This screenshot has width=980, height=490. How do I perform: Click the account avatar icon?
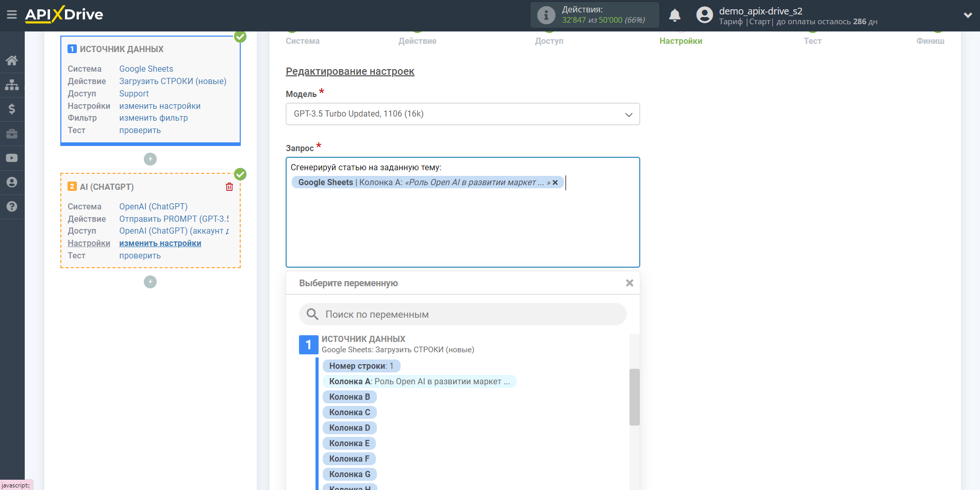click(x=704, y=15)
